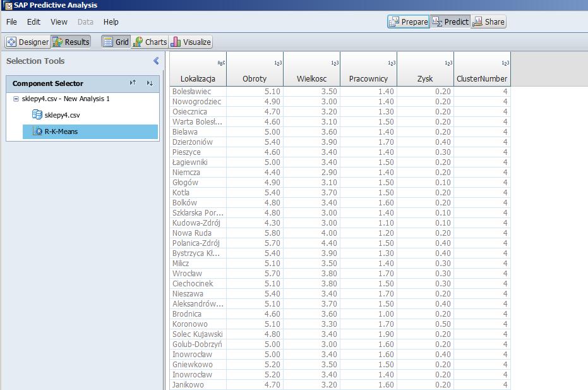The image size is (588, 390).
Task: Select the Wrocław cell
Action: [198, 274]
